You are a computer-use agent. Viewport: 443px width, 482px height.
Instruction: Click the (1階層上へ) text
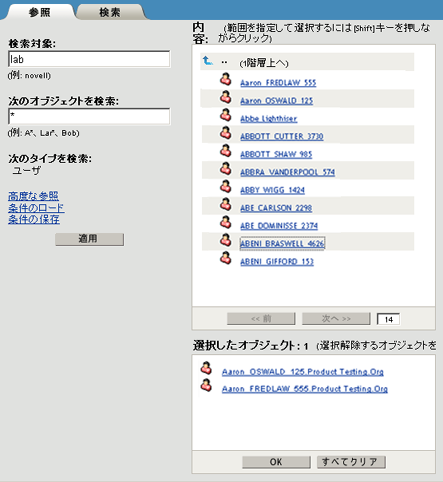tap(264, 63)
